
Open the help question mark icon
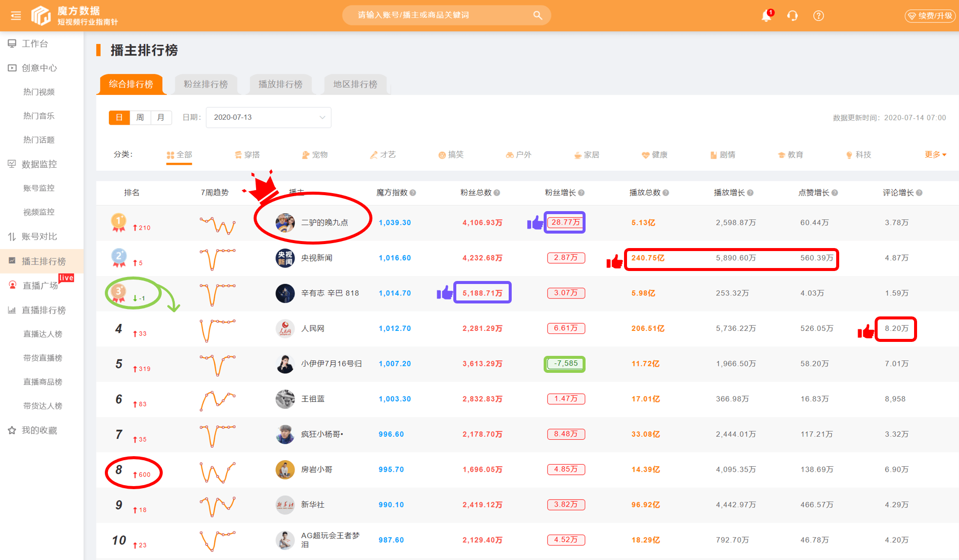[x=818, y=15]
